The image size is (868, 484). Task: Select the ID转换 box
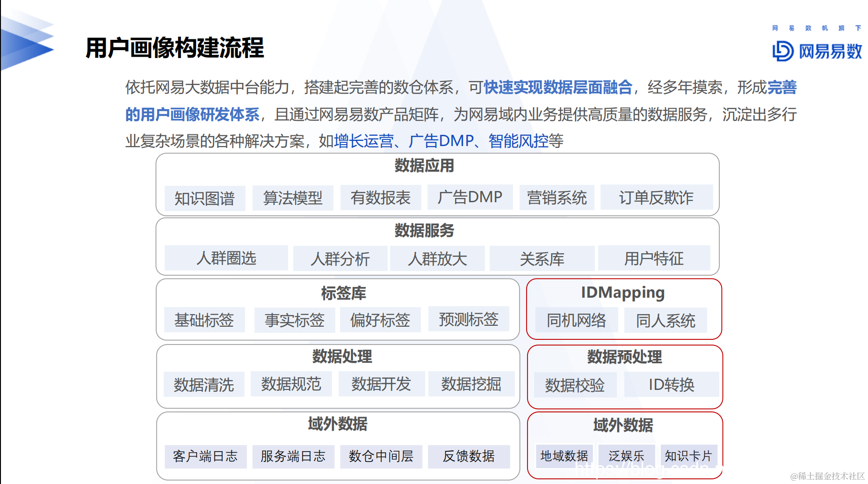672,384
